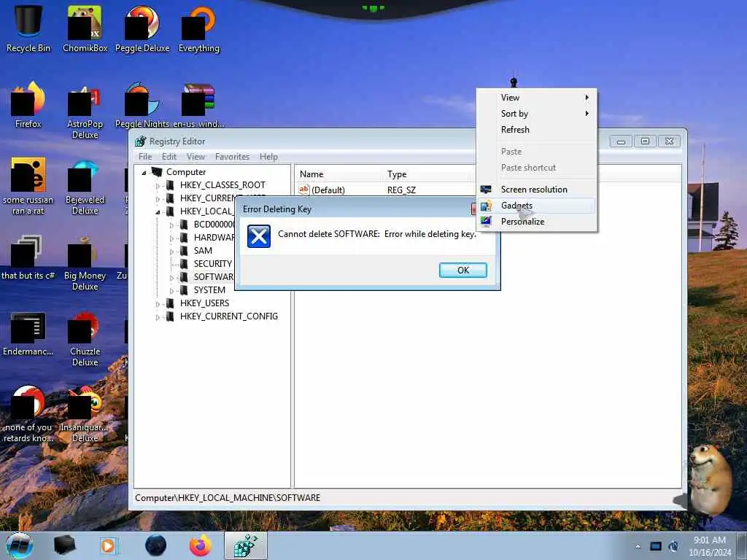This screenshot has height=560, width=747.
Task: Select the SECURITY key in tree
Action: 212,264
